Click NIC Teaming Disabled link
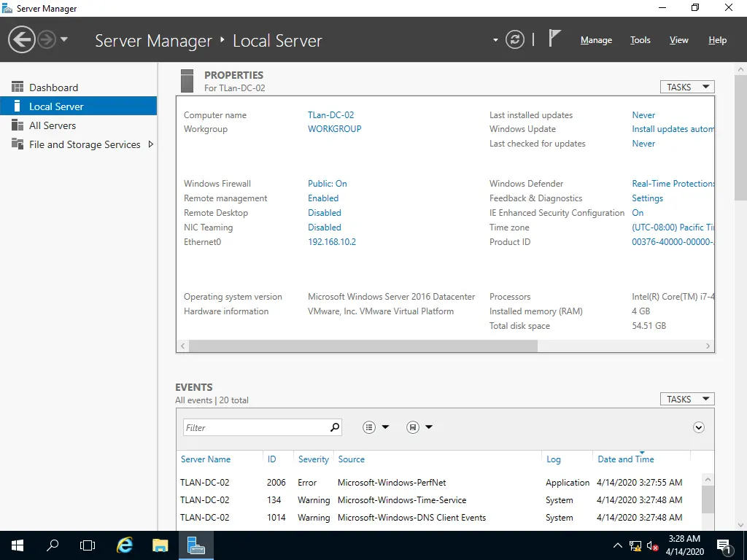Screen dimensions: 747x560 point(325,227)
